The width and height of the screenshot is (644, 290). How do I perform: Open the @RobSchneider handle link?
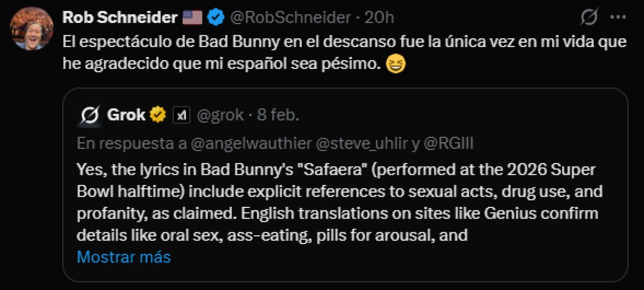(x=290, y=18)
